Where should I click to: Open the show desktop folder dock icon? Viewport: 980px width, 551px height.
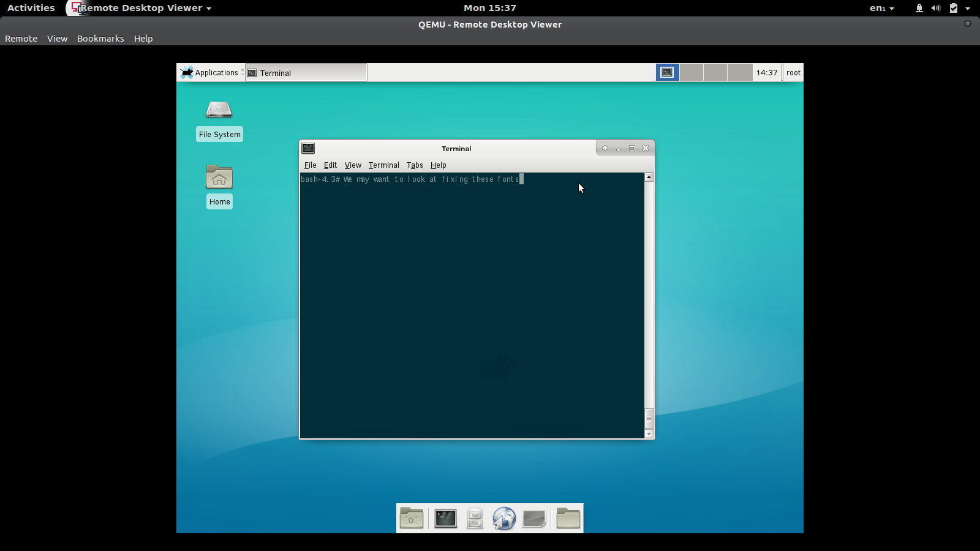(x=412, y=519)
